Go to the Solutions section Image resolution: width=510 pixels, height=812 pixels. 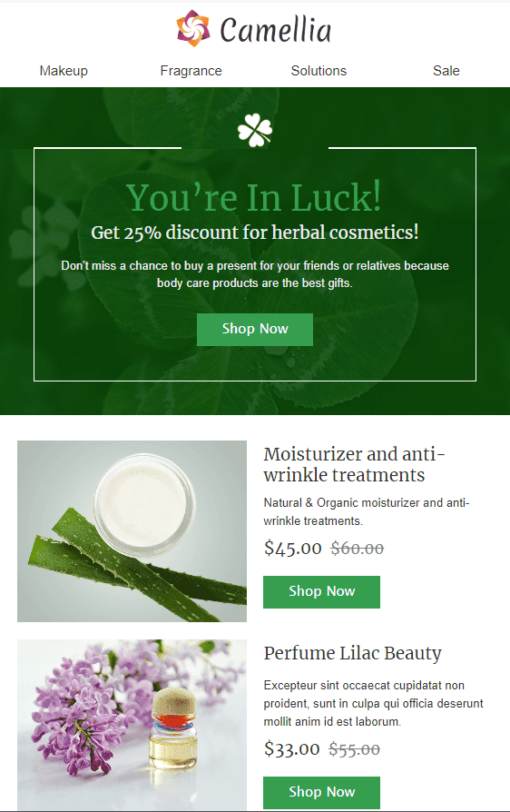pyautogui.click(x=319, y=71)
